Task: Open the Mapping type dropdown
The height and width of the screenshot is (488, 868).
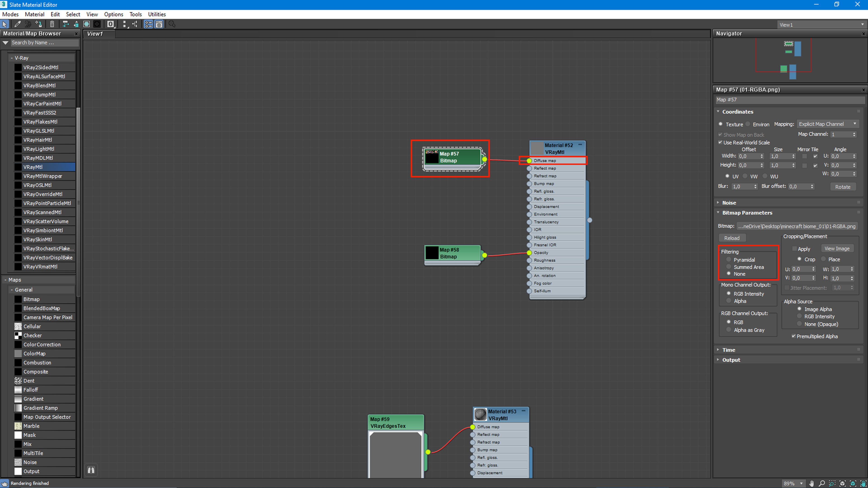Action: [827, 124]
